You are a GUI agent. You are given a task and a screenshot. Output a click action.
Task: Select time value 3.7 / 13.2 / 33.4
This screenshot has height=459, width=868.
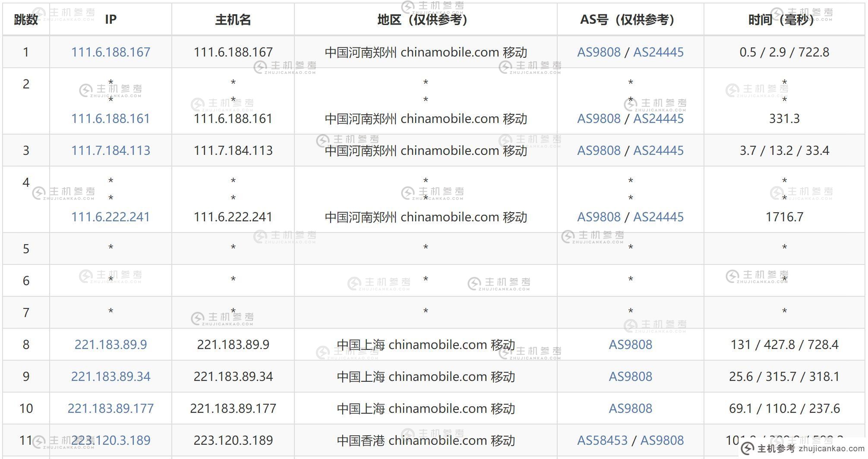784,151
